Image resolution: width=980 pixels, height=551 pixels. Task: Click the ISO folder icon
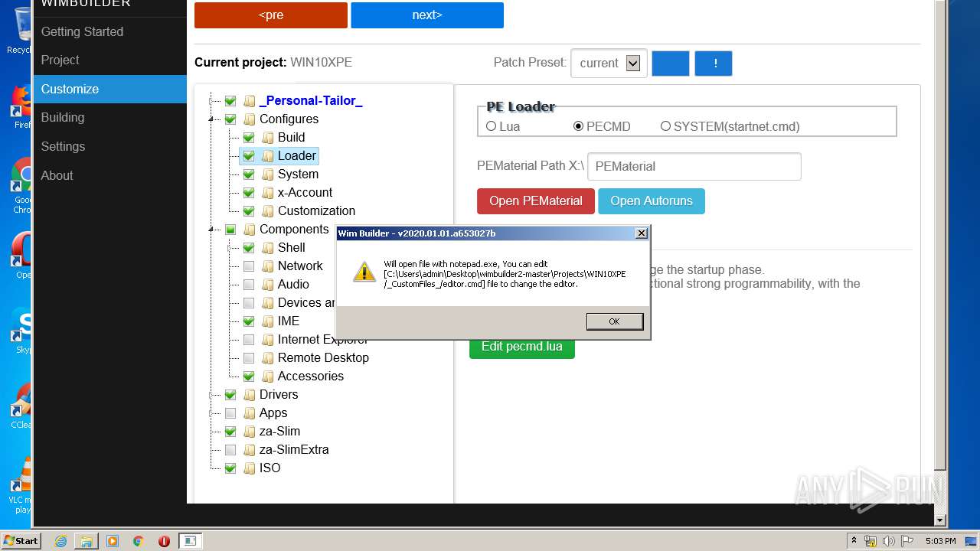[x=249, y=468]
